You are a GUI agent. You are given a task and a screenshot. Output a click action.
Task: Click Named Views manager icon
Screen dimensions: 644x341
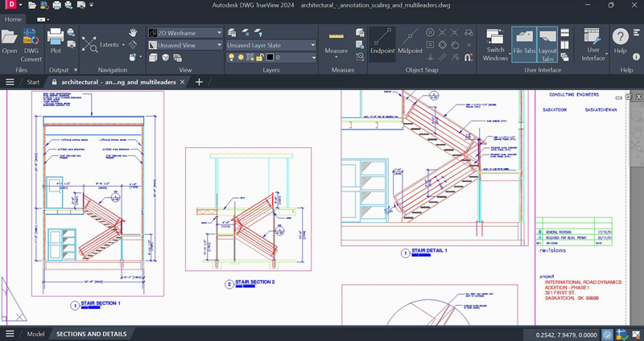177,57
